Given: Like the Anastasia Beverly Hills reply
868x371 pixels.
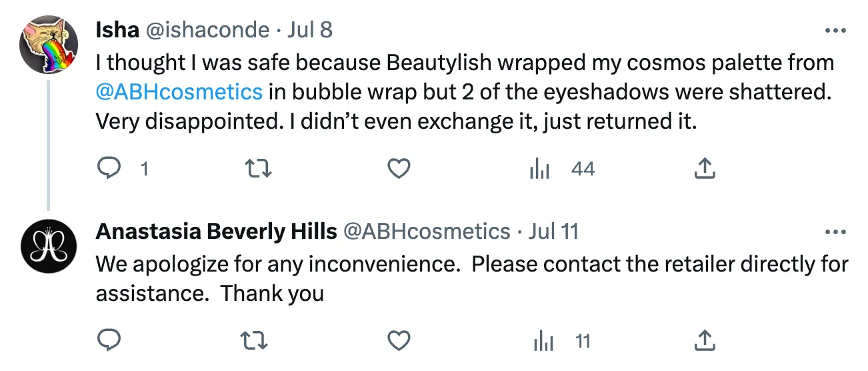Looking at the screenshot, I should (399, 342).
